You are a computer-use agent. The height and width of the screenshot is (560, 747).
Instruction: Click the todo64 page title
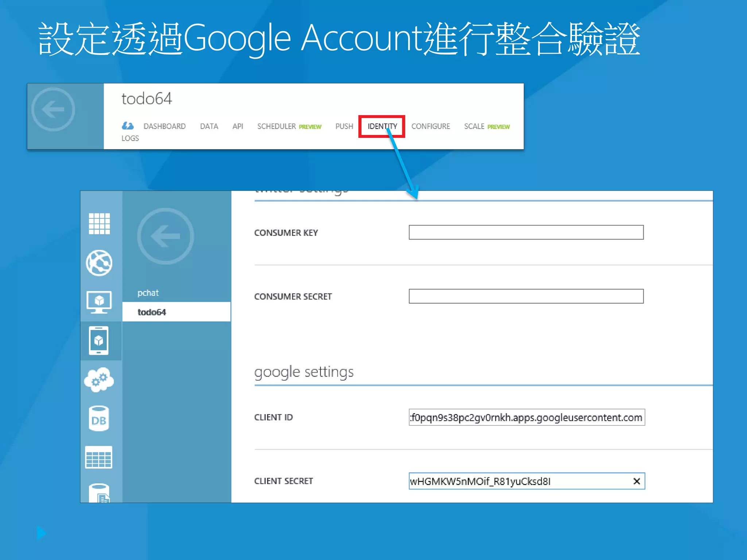click(x=147, y=99)
